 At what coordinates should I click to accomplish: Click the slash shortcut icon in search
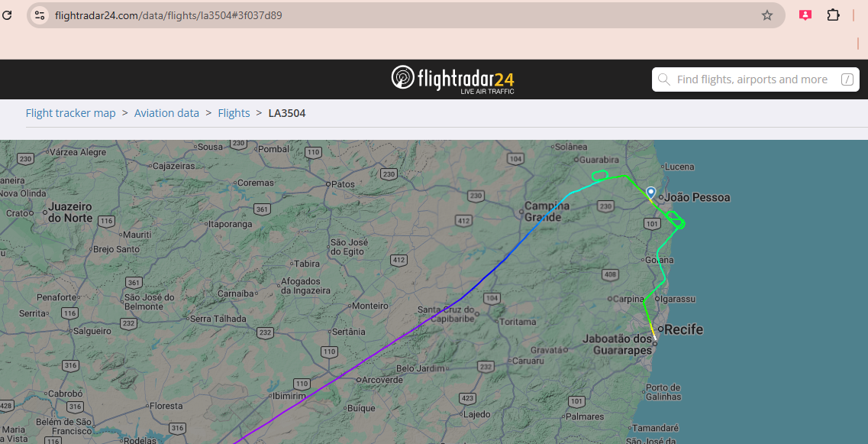[847, 79]
